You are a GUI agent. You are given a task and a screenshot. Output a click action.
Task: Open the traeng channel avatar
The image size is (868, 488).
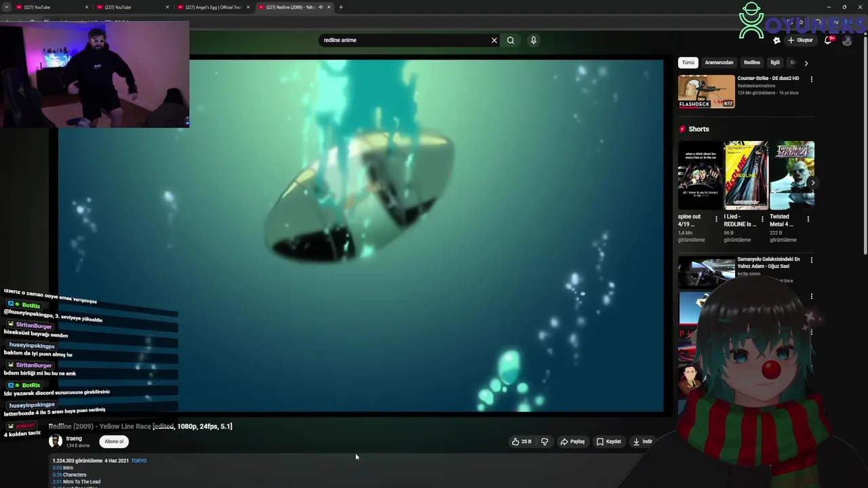[x=56, y=441]
